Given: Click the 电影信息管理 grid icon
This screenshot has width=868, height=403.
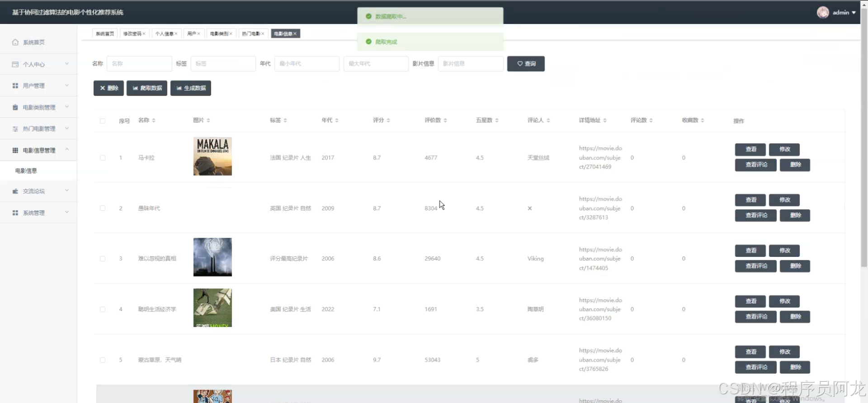Looking at the screenshot, I should tap(15, 150).
